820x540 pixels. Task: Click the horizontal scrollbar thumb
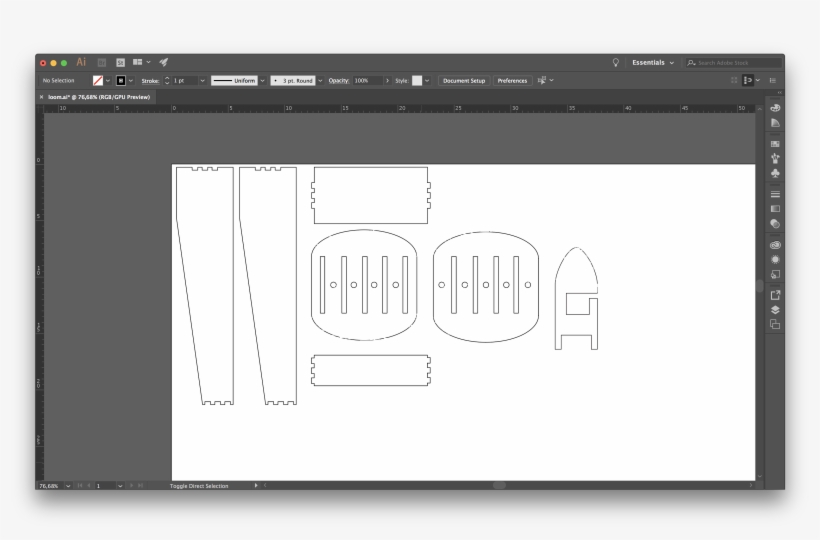pyautogui.click(x=499, y=485)
